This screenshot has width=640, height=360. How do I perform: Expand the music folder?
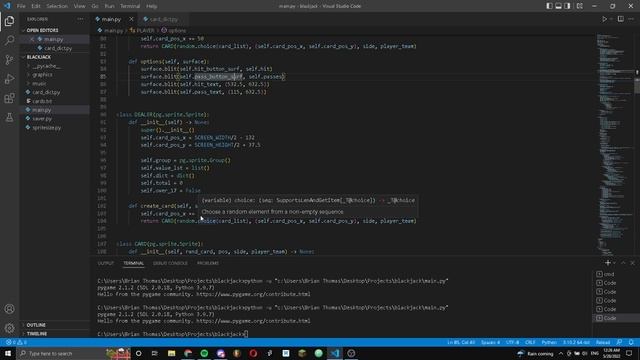(x=39, y=83)
